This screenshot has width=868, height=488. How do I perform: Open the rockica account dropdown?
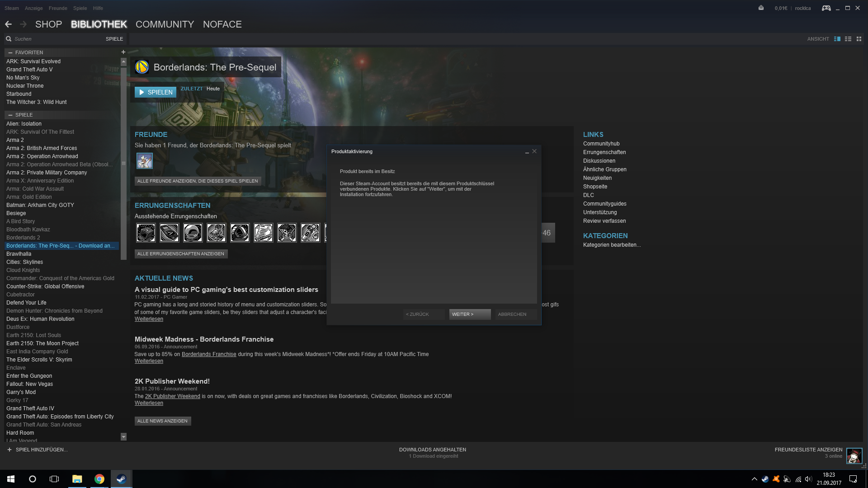point(803,8)
